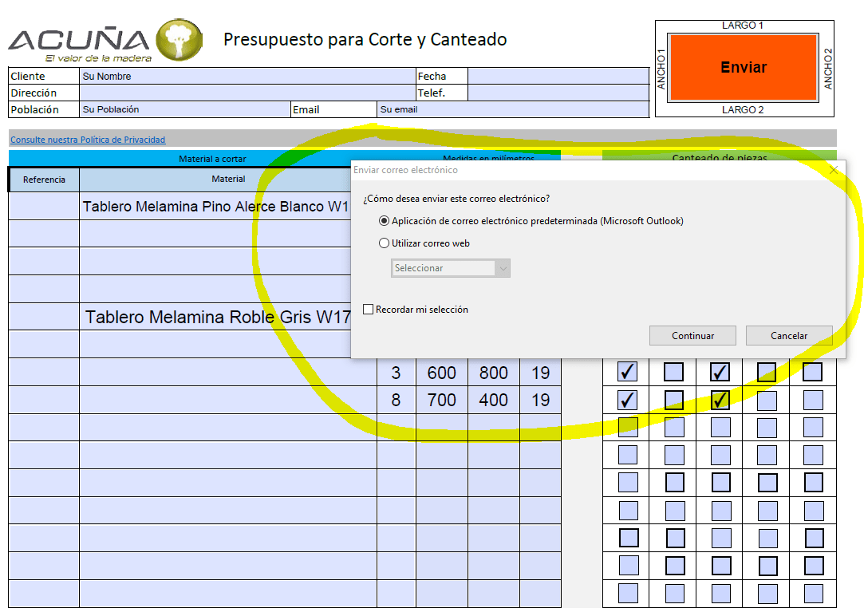Click the Acuña tree logo
Viewport: 864px width, 616px height.
179,40
